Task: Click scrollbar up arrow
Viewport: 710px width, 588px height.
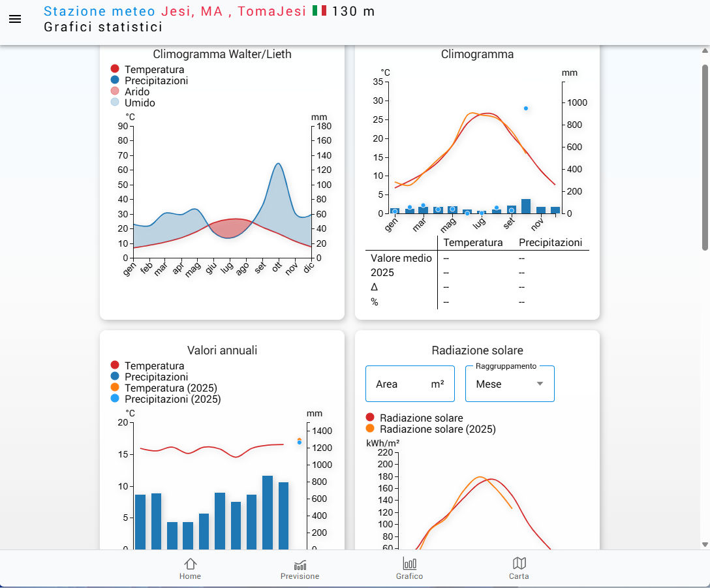Action: click(704, 51)
